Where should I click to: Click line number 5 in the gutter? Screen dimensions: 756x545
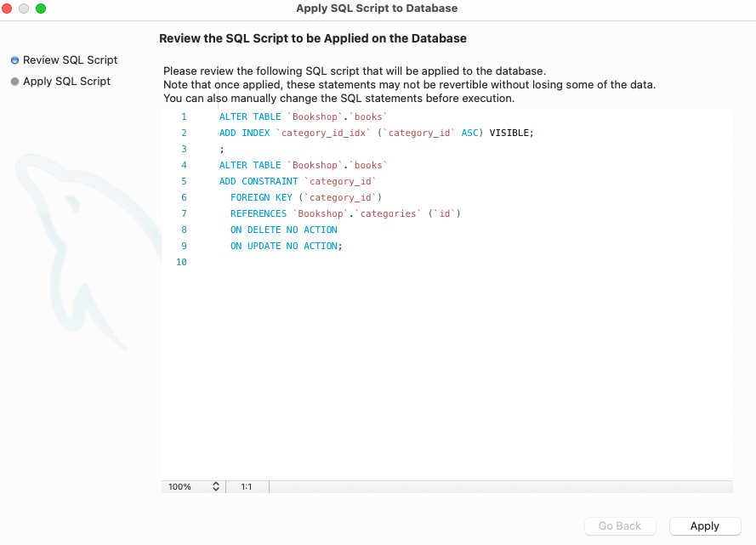point(184,181)
